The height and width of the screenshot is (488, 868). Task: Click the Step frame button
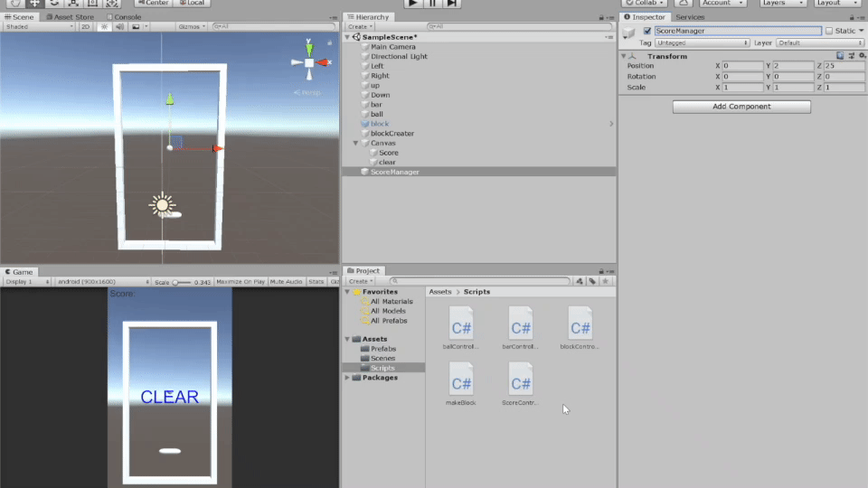[x=452, y=4]
